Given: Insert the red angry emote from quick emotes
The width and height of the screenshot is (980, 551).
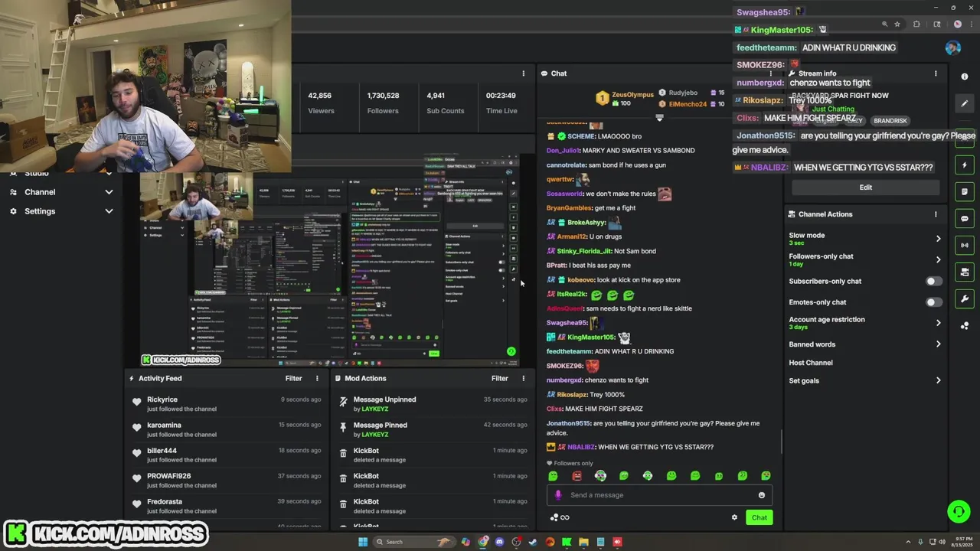Looking at the screenshot, I should pyautogui.click(x=577, y=476).
